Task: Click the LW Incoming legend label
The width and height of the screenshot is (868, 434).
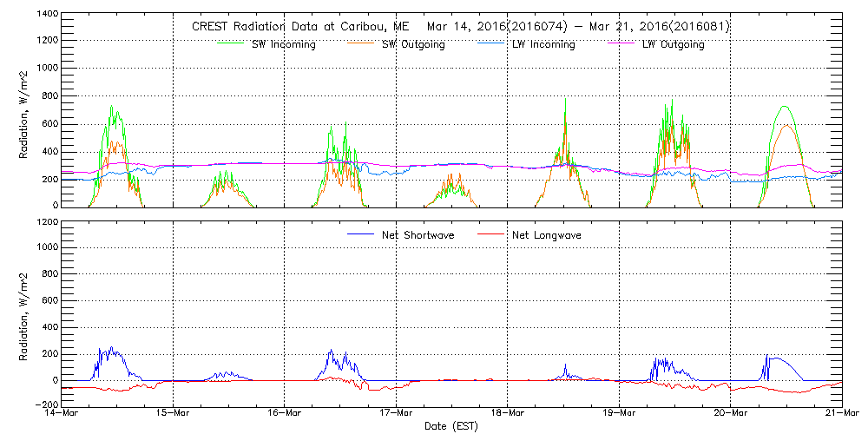Action: [542, 45]
